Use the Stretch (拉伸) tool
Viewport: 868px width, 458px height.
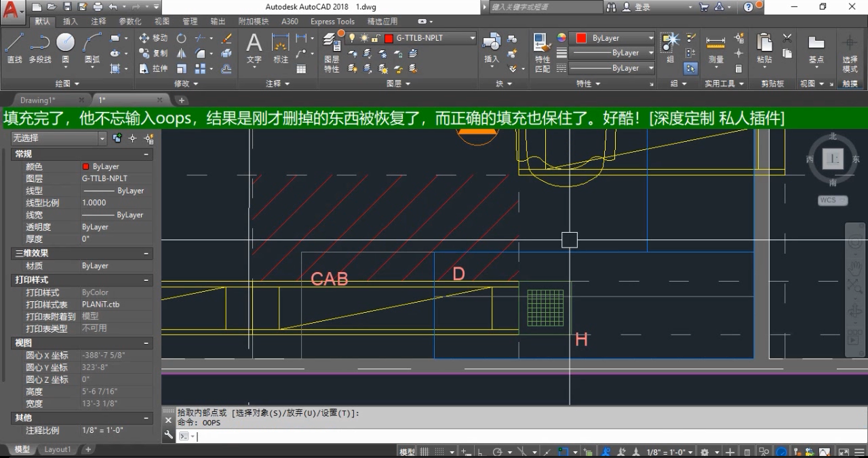click(x=153, y=69)
